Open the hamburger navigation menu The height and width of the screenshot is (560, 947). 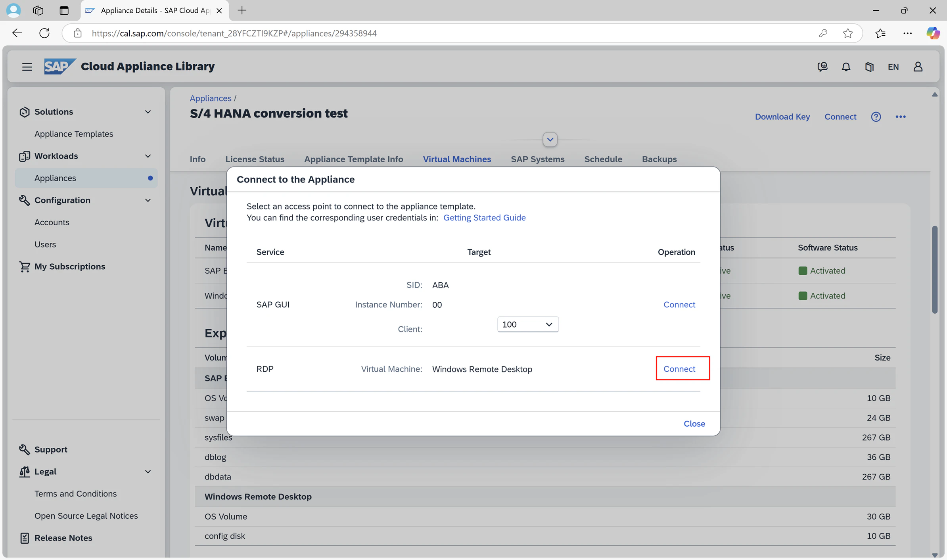pos(27,67)
